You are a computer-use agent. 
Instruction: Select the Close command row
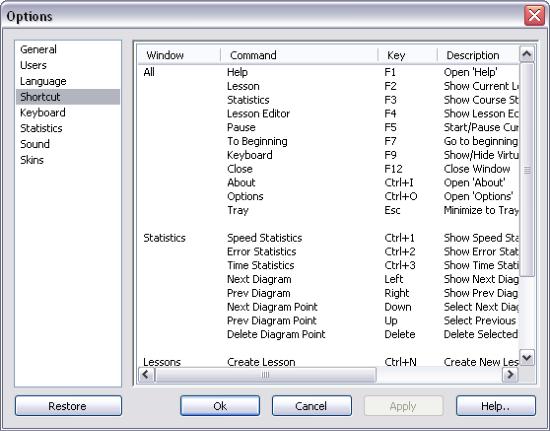click(x=240, y=169)
